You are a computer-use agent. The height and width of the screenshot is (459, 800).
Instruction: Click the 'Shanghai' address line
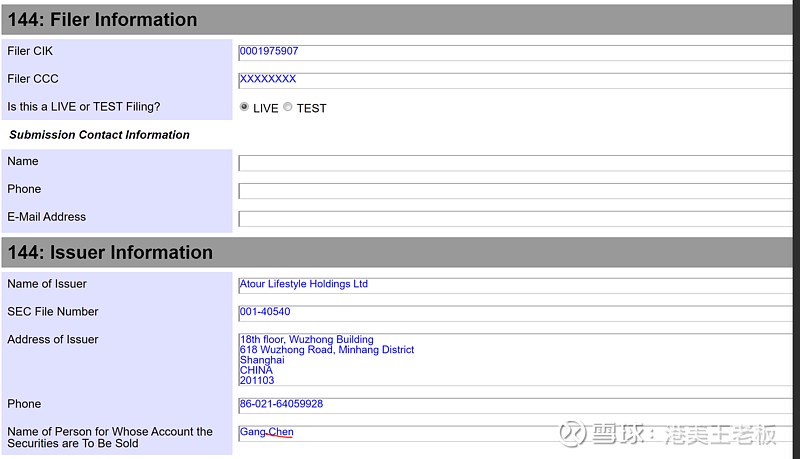pyautogui.click(x=262, y=360)
